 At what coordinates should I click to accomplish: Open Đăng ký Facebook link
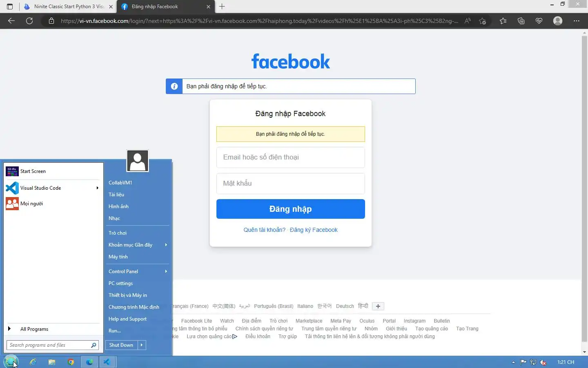314,230
